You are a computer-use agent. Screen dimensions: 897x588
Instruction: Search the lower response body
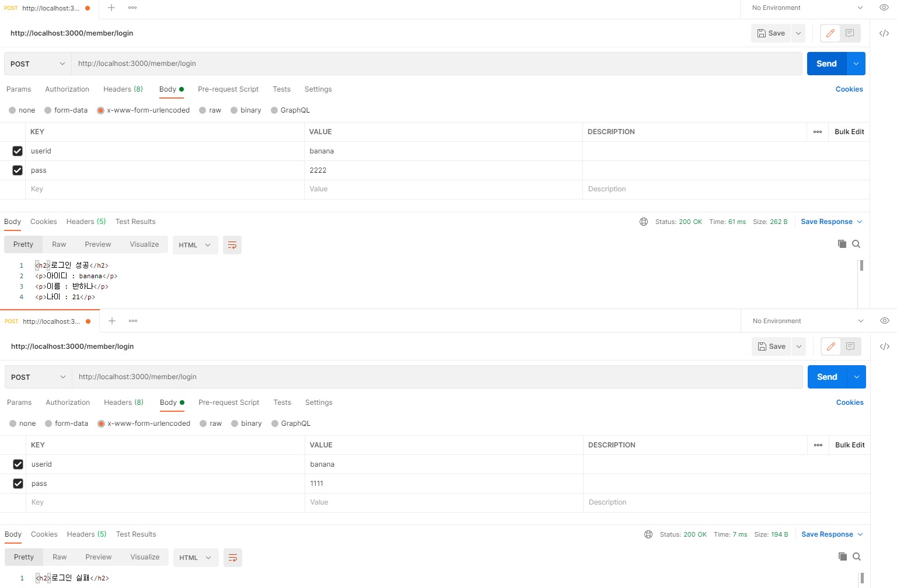click(857, 556)
